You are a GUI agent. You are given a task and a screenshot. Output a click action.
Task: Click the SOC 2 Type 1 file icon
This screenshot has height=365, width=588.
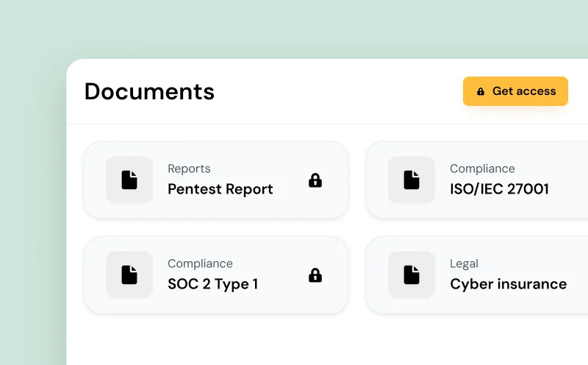click(x=129, y=274)
